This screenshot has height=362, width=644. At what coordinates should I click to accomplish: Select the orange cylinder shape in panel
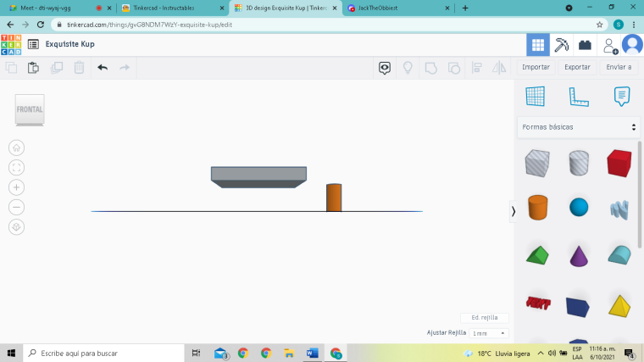point(537,208)
